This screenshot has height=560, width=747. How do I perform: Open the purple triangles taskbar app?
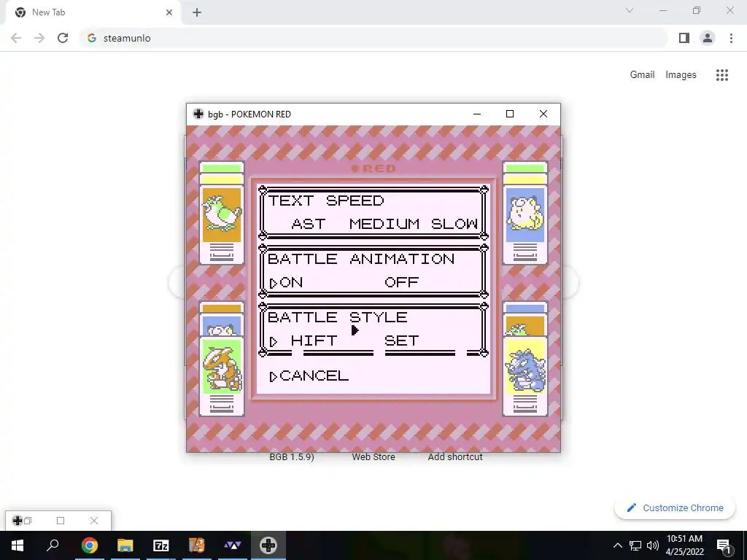coord(233,545)
